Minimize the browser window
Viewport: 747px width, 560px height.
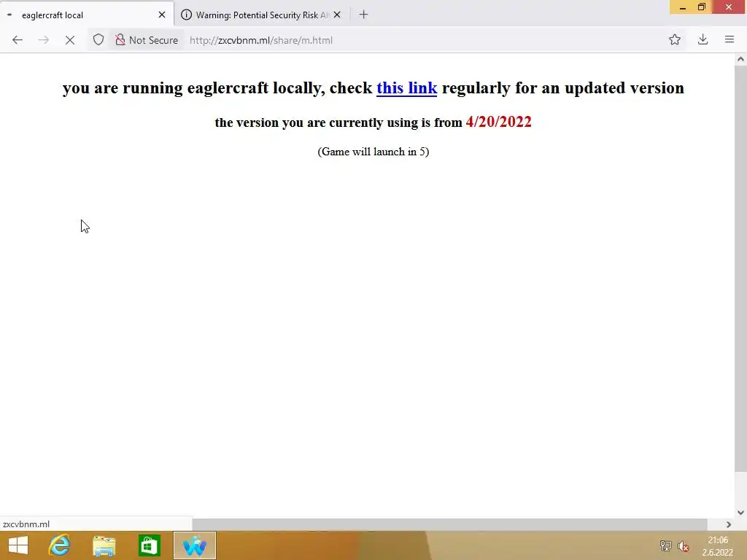683,7
